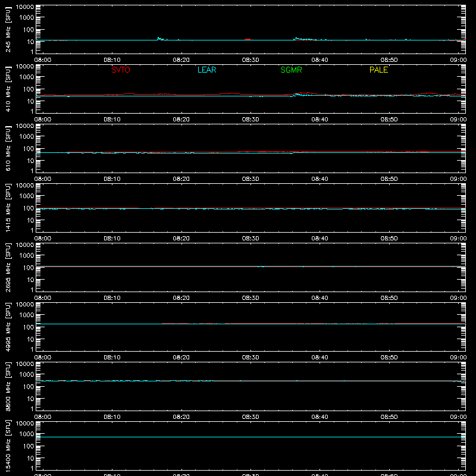Click the red SVTO legend label
This screenshot has width=476, height=476.
(x=121, y=70)
